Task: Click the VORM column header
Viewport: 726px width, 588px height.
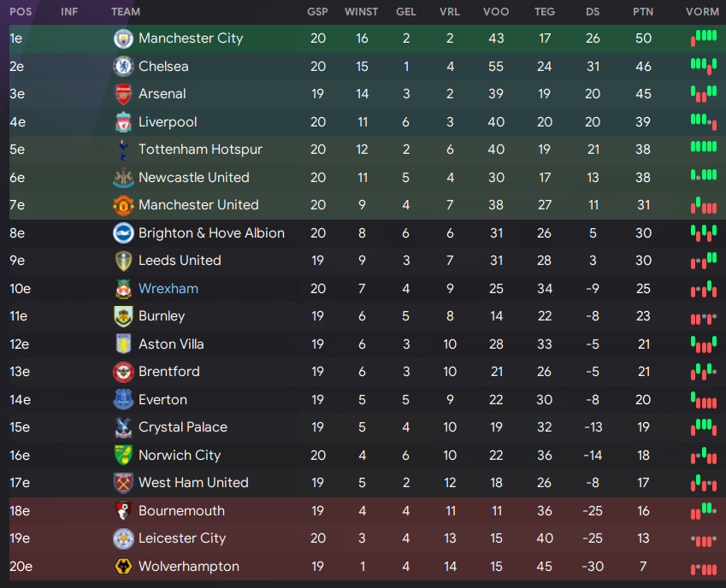Action: click(x=702, y=12)
